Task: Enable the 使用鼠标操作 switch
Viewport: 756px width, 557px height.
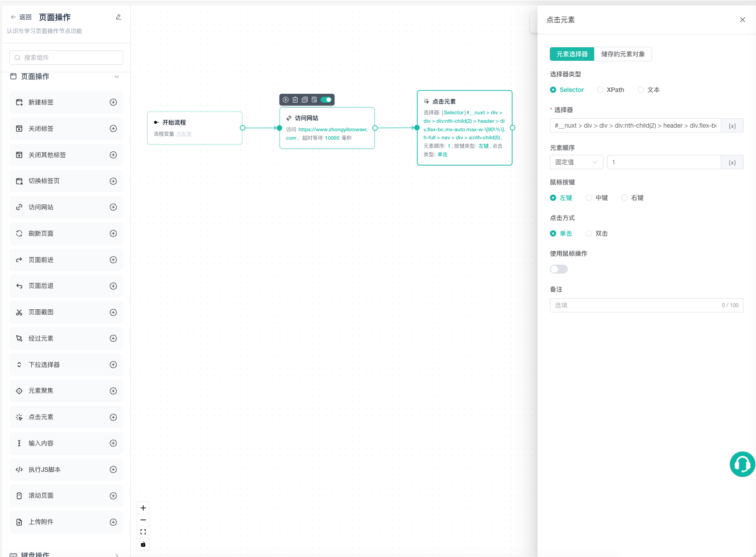Action: pos(559,269)
